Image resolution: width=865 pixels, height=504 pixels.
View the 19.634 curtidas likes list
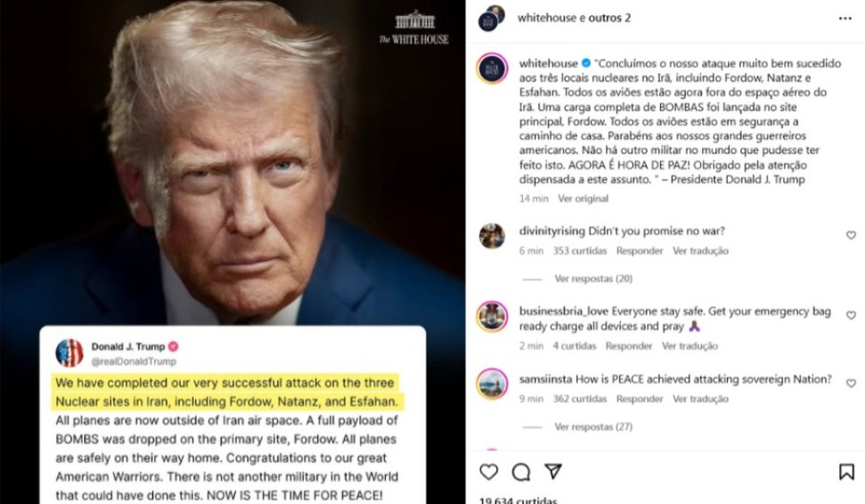pyautogui.click(x=518, y=500)
